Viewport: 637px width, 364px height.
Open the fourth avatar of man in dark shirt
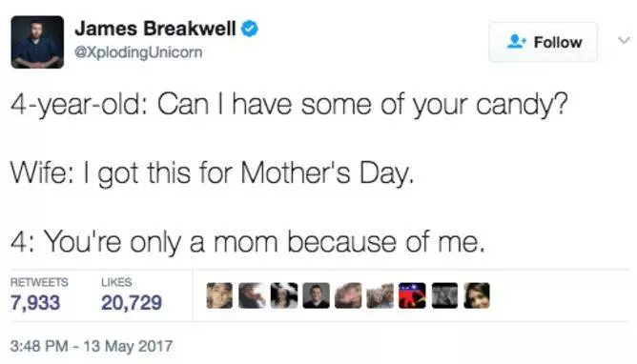tap(316, 295)
